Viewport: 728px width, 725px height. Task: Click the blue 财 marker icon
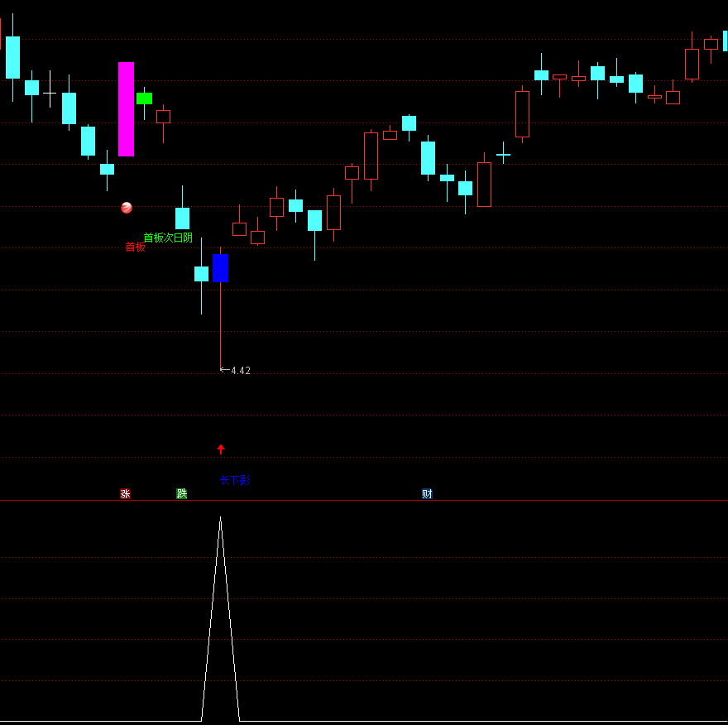coord(427,494)
